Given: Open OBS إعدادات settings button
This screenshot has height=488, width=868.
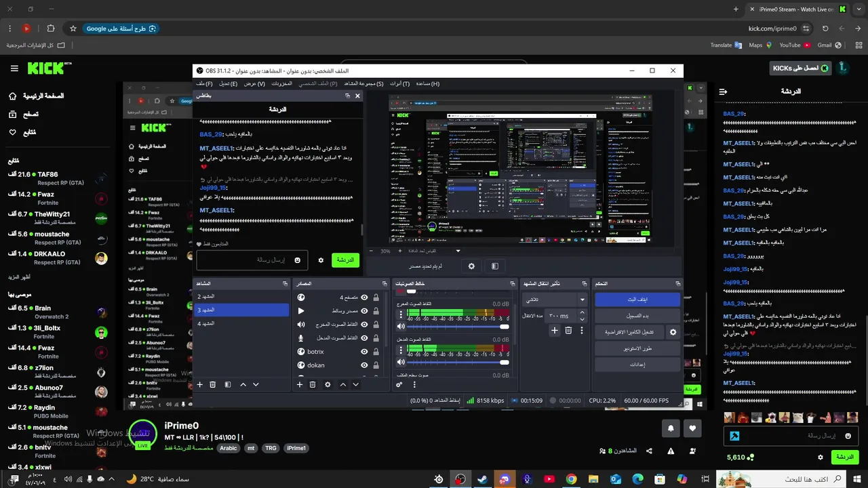Looking at the screenshot, I should click(x=637, y=365).
